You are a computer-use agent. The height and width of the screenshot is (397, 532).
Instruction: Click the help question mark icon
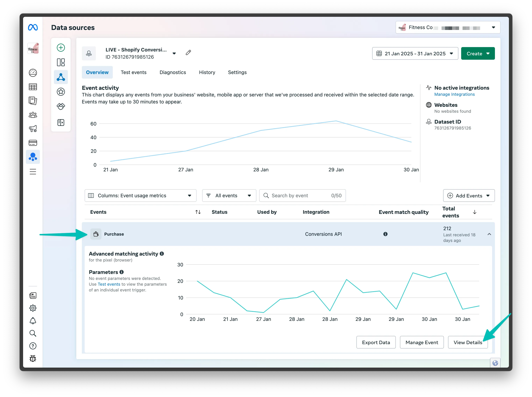click(33, 346)
